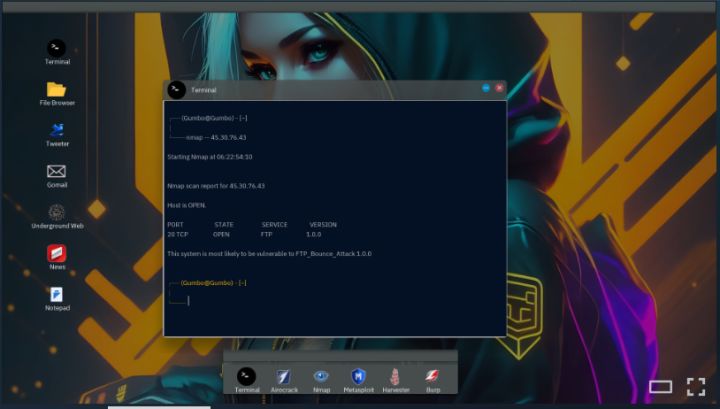Click the Terminal icon in the dock
This screenshot has height=409, width=720.
(247, 376)
